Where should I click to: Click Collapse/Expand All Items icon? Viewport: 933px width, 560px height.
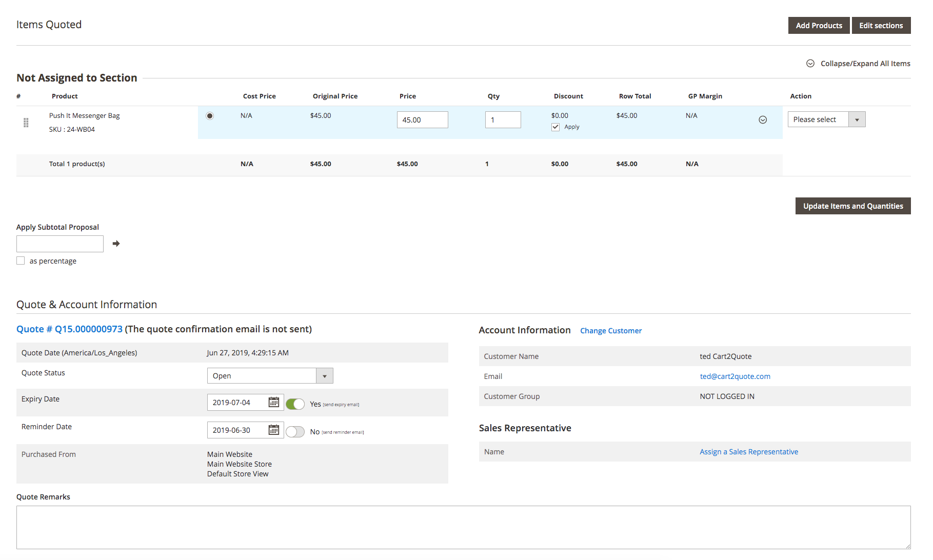[810, 63]
